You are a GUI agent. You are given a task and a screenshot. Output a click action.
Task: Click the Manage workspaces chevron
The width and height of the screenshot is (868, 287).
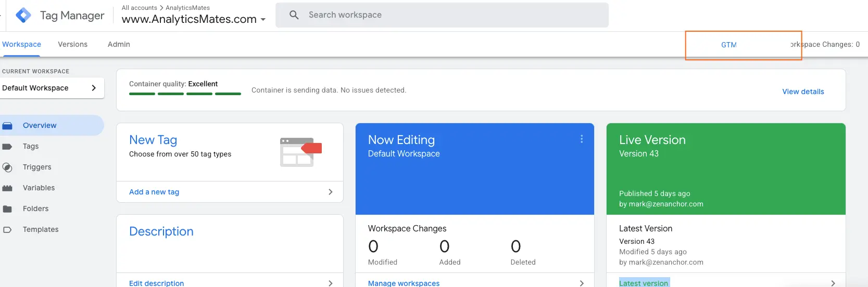pyautogui.click(x=582, y=283)
